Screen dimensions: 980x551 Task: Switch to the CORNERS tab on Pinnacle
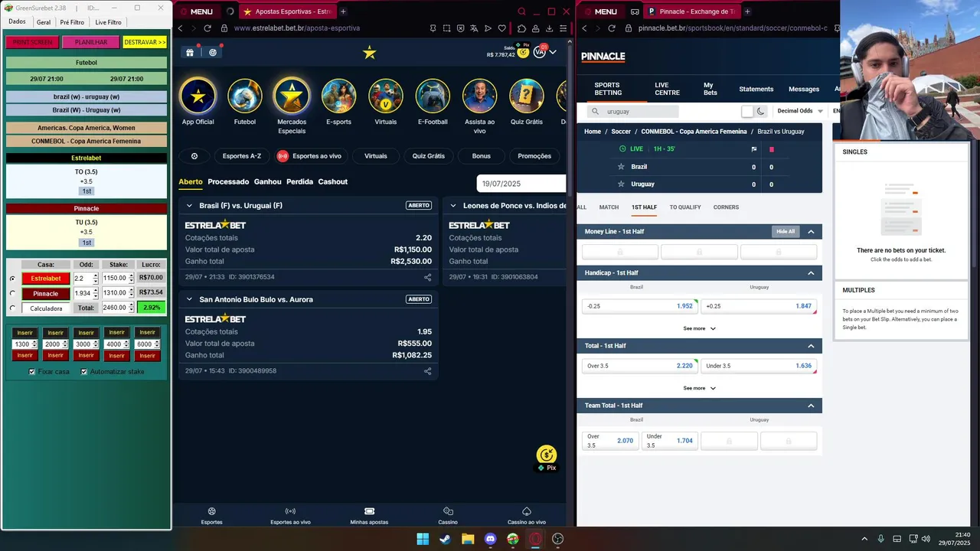pyautogui.click(x=726, y=207)
